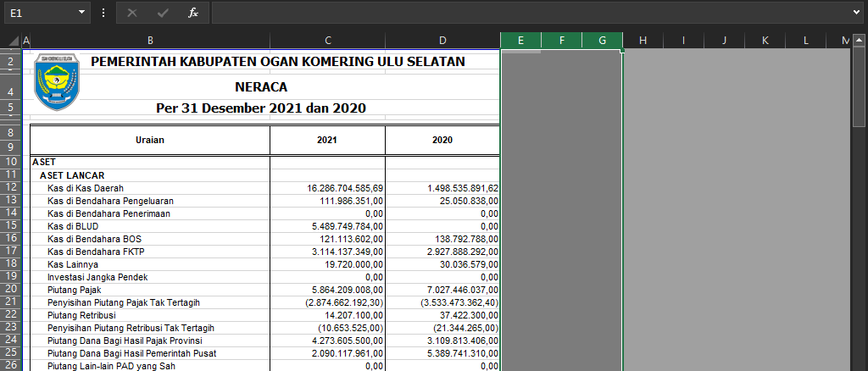
Task: Click inside the Name Box showing E1
Action: (x=38, y=13)
